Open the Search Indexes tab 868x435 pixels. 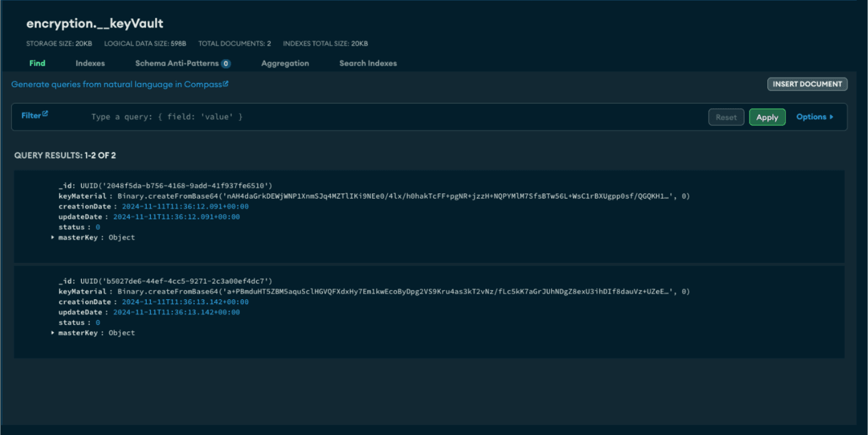[368, 63]
